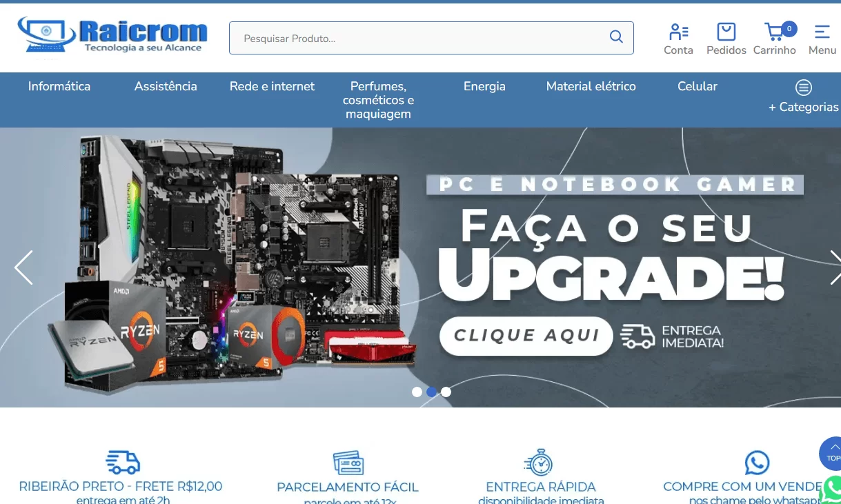Open the Pedidos orders icon
Image resolution: width=841 pixels, height=504 pixels.
(726, 32)
